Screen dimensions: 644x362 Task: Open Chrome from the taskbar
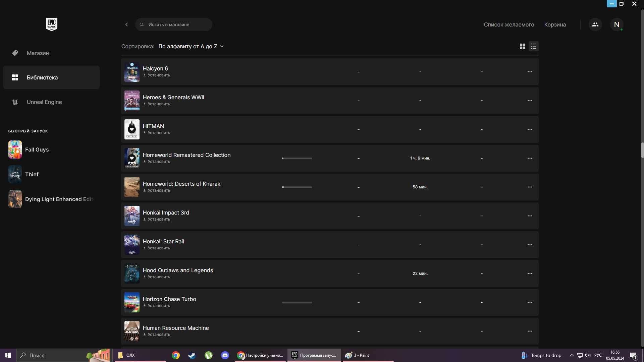[176, 355]
